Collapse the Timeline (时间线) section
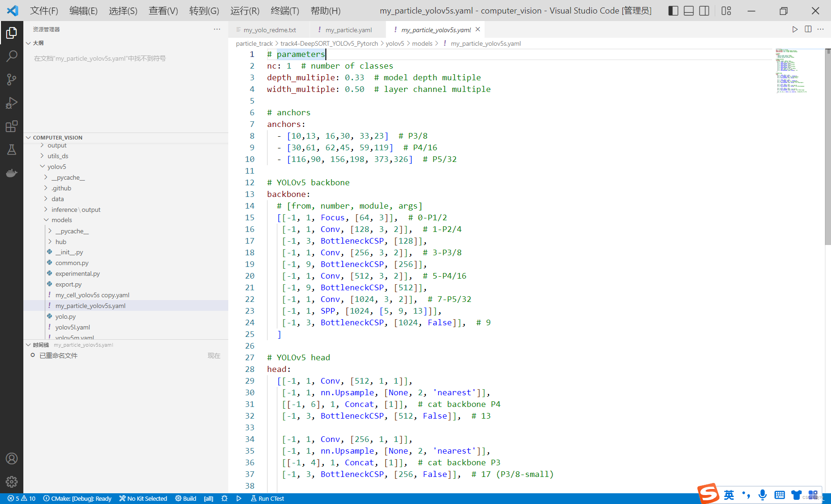 28,345
